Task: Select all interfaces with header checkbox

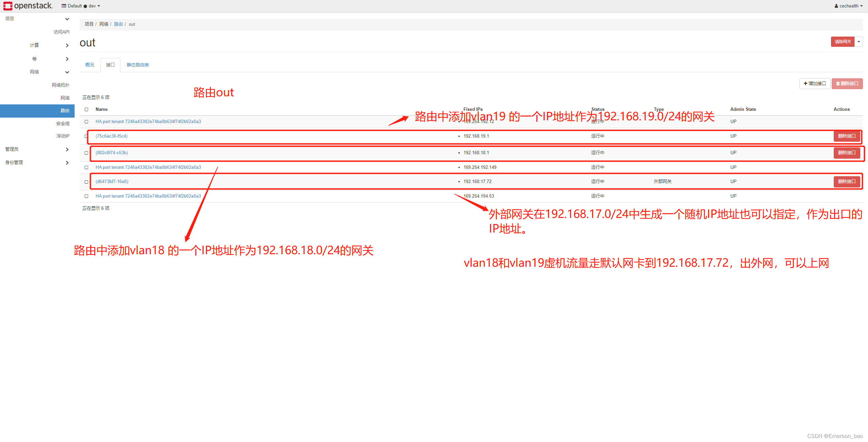Action: [87, 109]
